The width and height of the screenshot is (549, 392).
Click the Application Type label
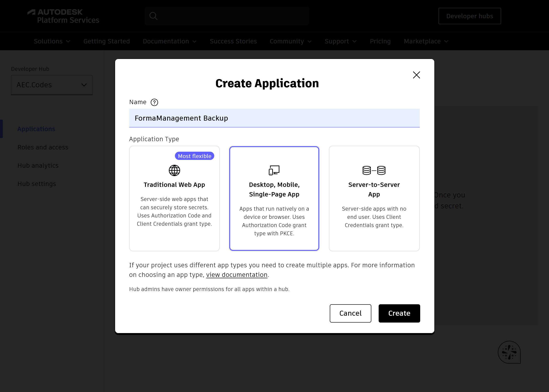(154, 139)
